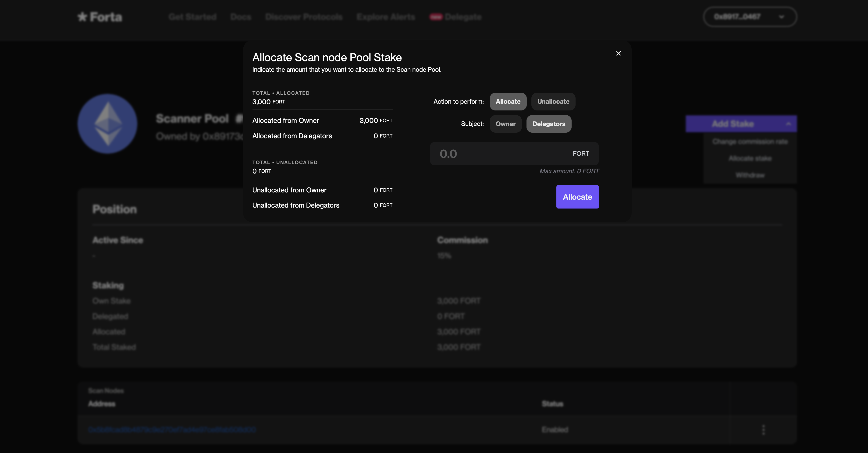
Task: Click the Allocated from Delegators label
Action: [292, 136]
